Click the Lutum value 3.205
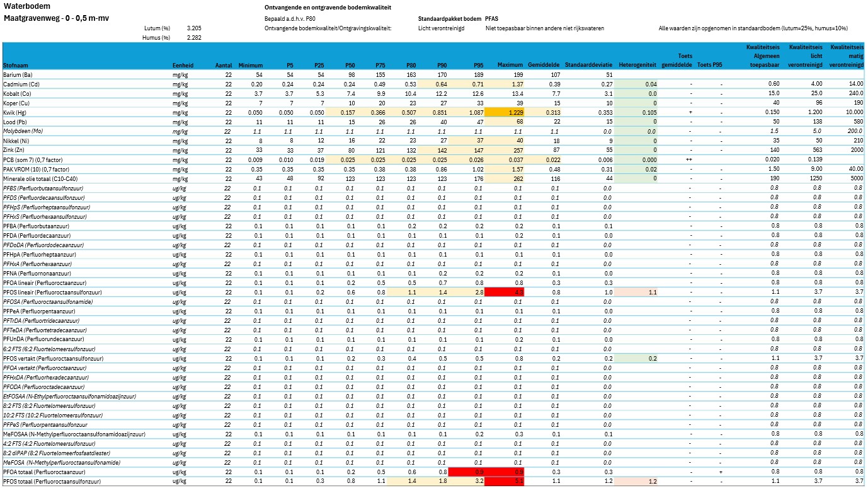Screen dimensions: 868x488 point(194,28)
